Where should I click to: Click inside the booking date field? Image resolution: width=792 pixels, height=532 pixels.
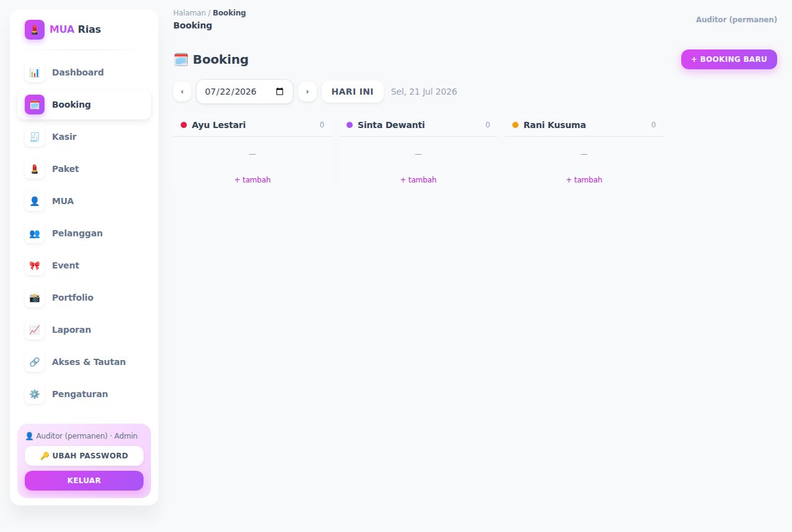244,92
